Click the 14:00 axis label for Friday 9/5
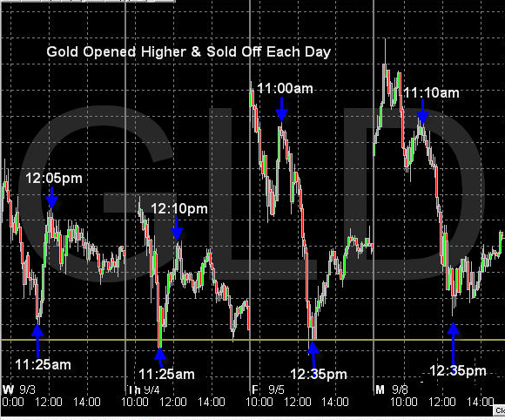505x420 pixels. click(x=335, y=402)
